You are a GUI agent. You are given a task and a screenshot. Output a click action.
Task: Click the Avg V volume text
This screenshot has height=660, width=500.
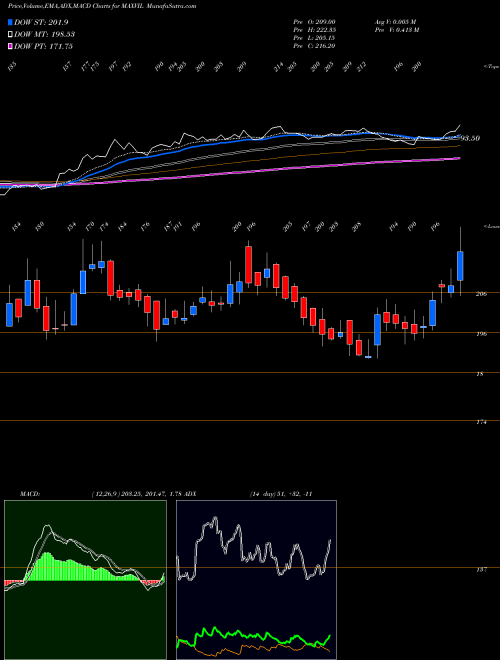coord(396,21)
